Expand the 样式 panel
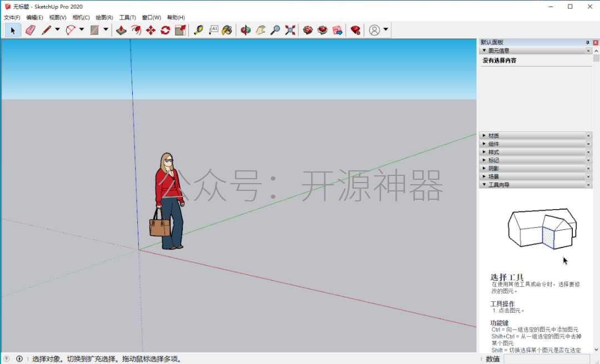Viewport: 600px width, 364px height. [484, 152]
